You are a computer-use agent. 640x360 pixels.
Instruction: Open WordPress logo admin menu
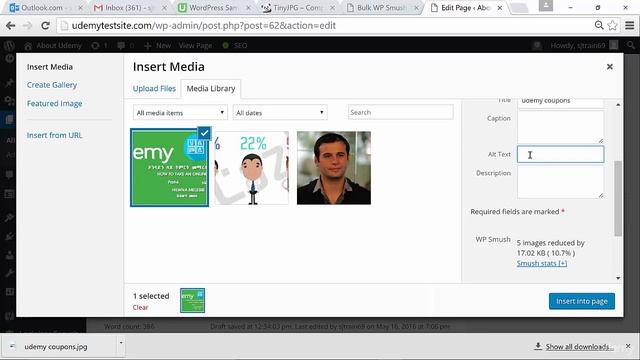point(9,45)
